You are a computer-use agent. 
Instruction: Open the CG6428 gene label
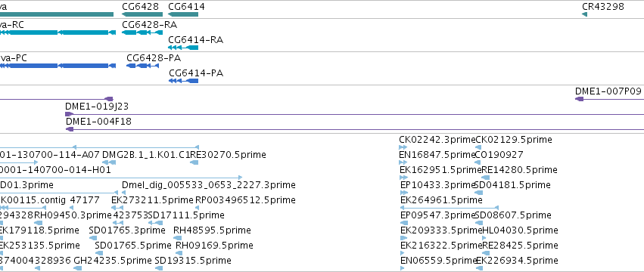(x=141, y=7)
